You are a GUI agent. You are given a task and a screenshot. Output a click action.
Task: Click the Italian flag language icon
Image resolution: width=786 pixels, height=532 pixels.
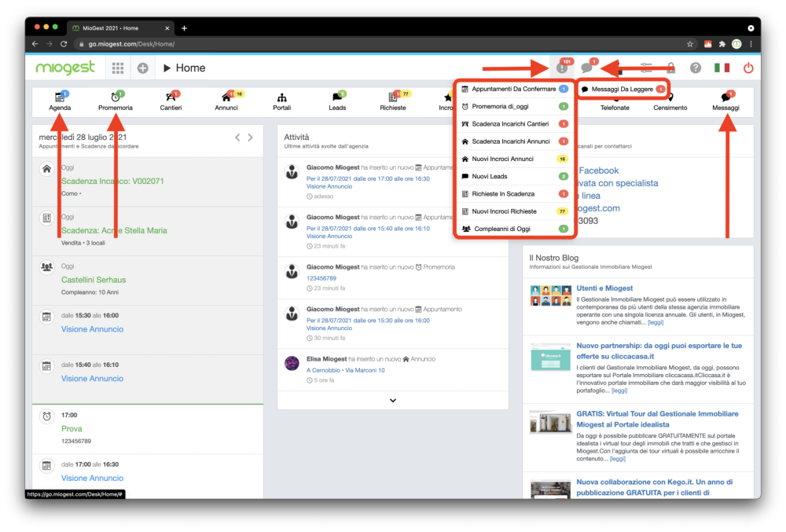[x=722, y=68]
